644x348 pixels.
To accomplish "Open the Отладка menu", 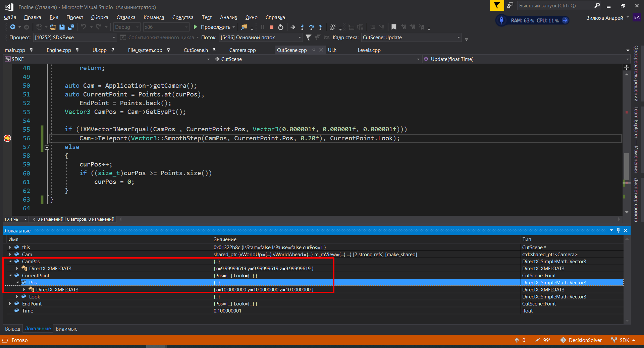I will click(x=126, y=17).
